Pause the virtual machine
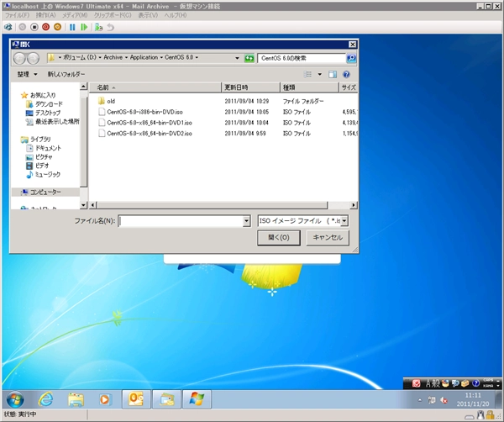Screen dimensions: 504x422 point(72,28)
